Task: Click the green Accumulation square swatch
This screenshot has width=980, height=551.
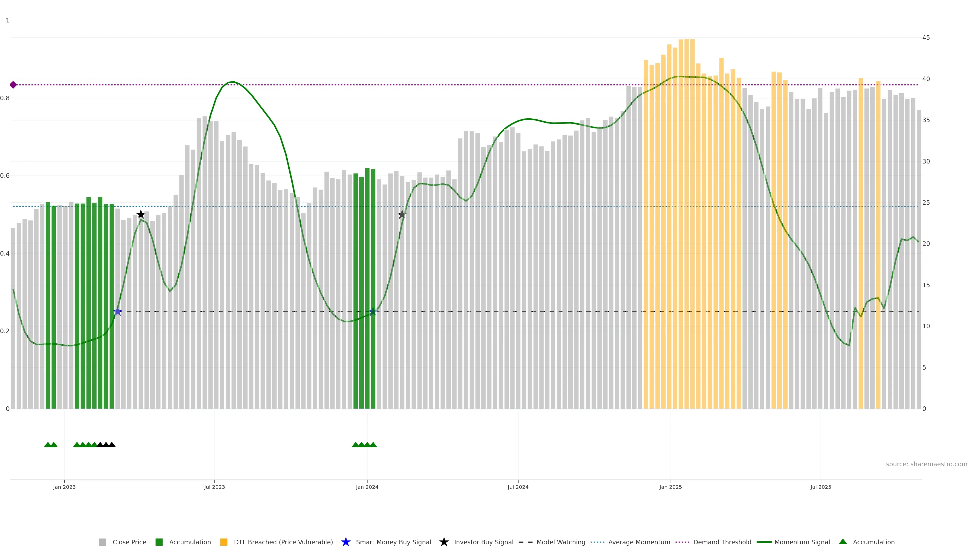Action: pos(159,542)
